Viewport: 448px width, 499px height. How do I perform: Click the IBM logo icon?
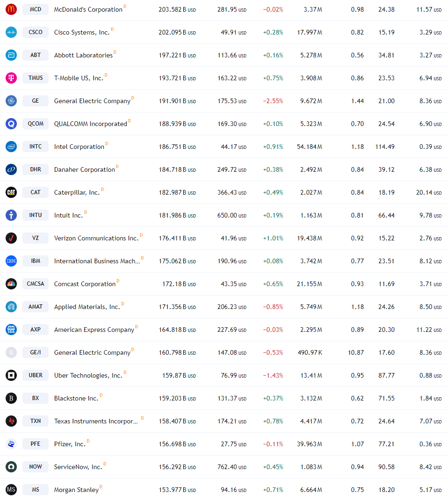(x=11, y=261)
